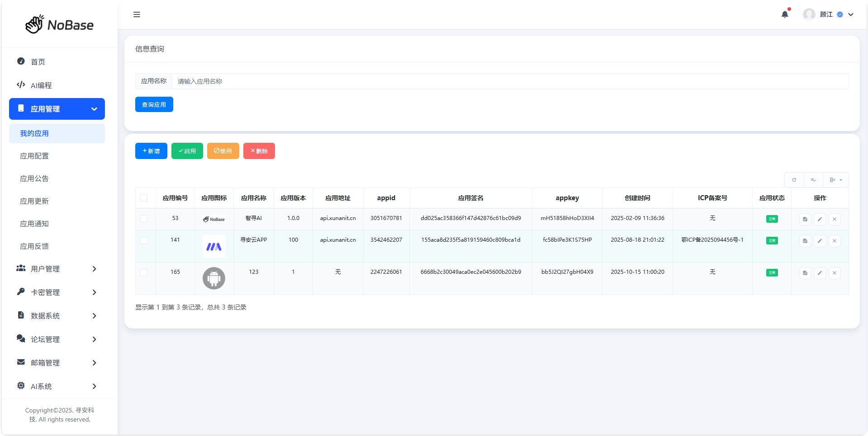Toggle the header select-all checkbox
The image size is (868, 436).
[144, 198]
